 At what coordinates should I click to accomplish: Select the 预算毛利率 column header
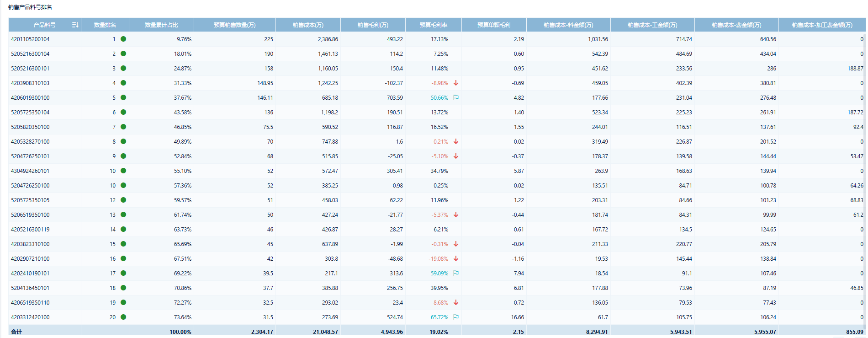point(433,25)
